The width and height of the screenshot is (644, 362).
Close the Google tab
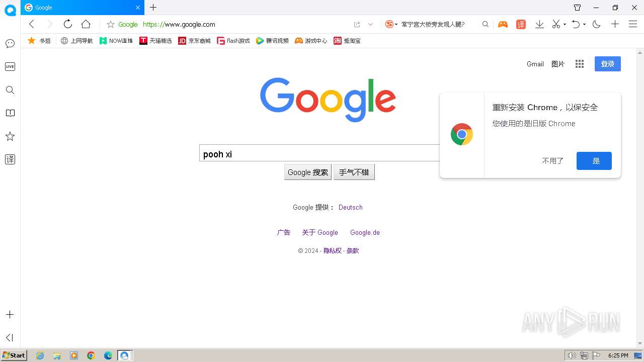coord(138,8)
